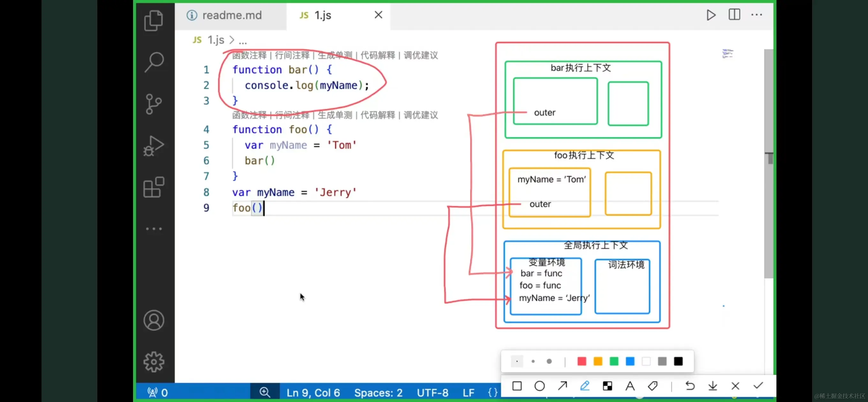Select the arrow annotation tool
This screenshot has width=868, height=402.
[562, 385]
